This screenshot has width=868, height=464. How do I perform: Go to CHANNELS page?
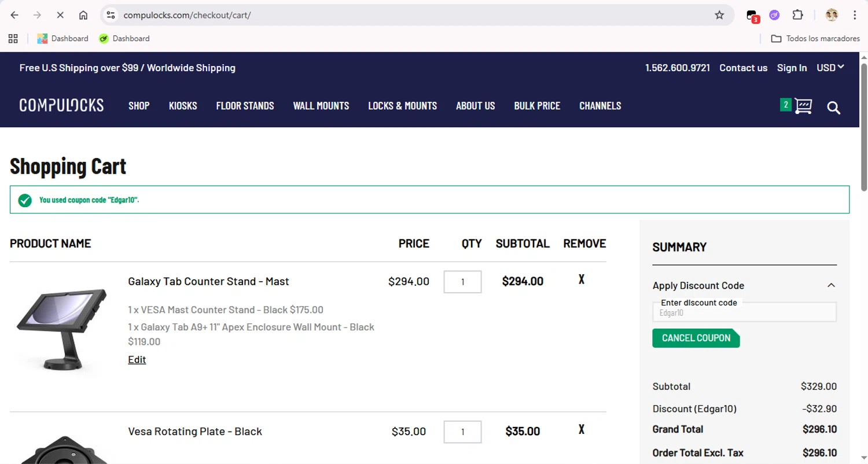600,106
